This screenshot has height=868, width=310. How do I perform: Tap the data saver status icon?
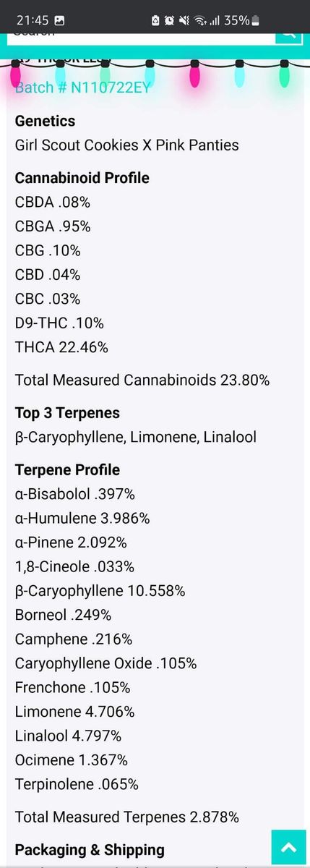tap(155, 20)
